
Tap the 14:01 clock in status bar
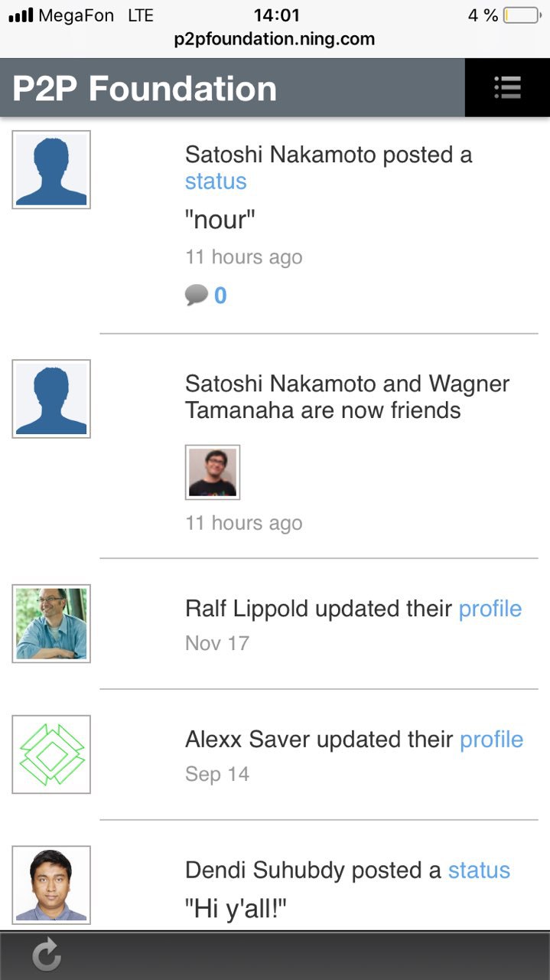coord(276,15)
